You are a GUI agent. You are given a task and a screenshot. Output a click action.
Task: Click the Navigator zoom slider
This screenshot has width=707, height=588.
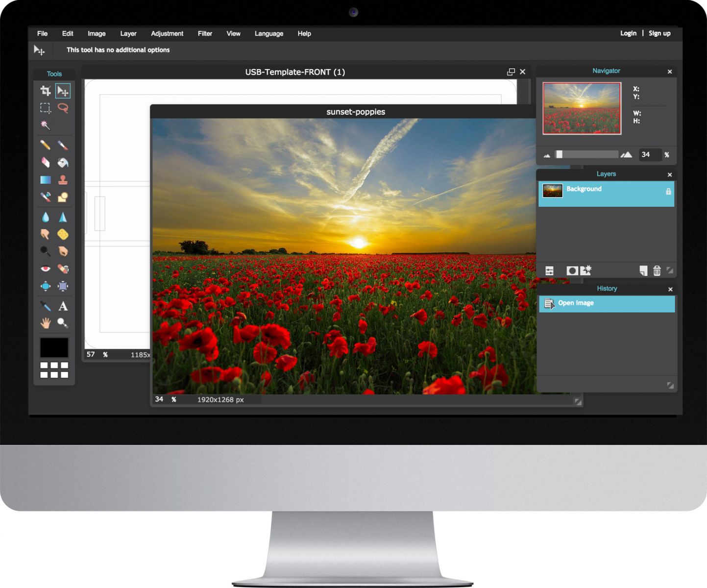(x=586, y=155)
